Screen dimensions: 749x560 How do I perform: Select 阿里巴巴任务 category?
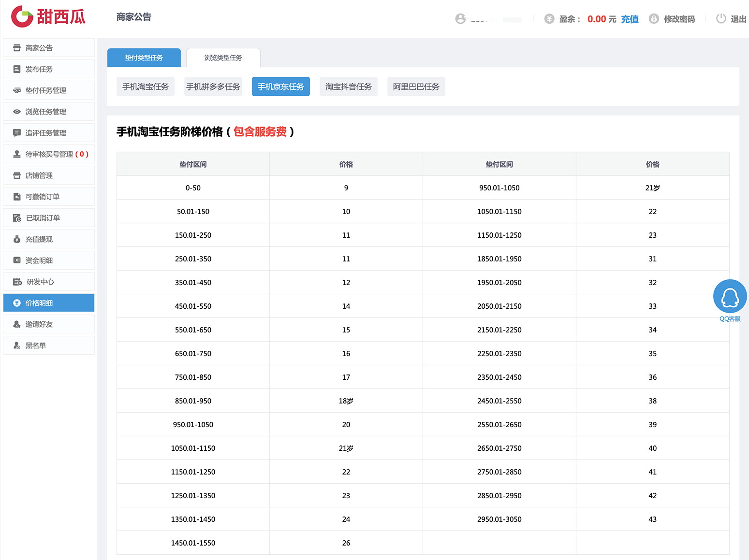[416, 86]
